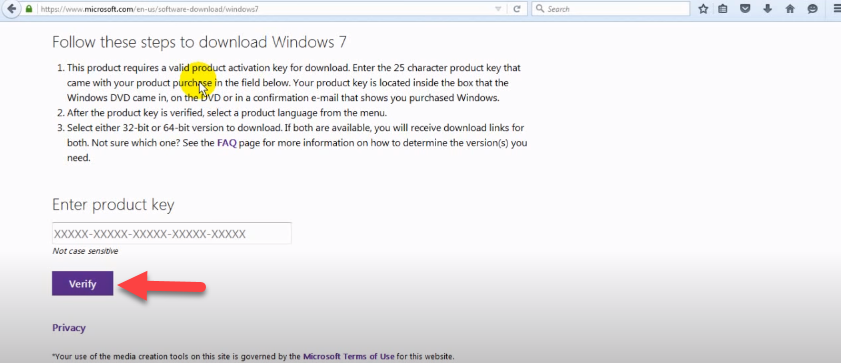Open the chat speech-bubble icon
Image resolution: width=841 pixels, height=363 pixels.
813,9
